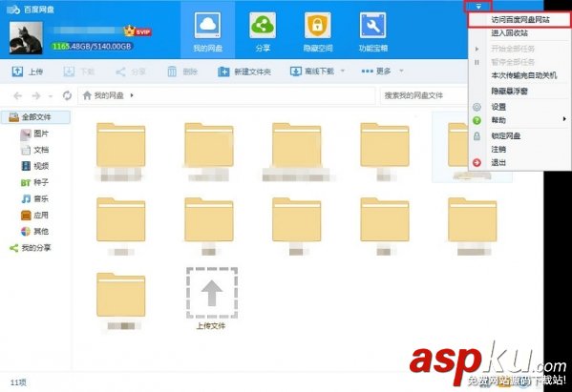This screenshot has height=392, width=572.
Task: Select 其他 category in sidebar
Action: (x=34, y=232)
